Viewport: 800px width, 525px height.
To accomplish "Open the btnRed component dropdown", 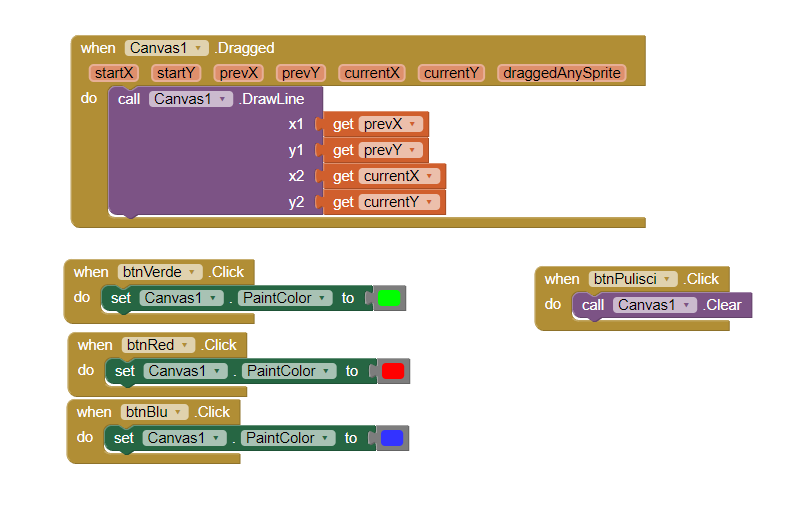I will coord(185,345).
